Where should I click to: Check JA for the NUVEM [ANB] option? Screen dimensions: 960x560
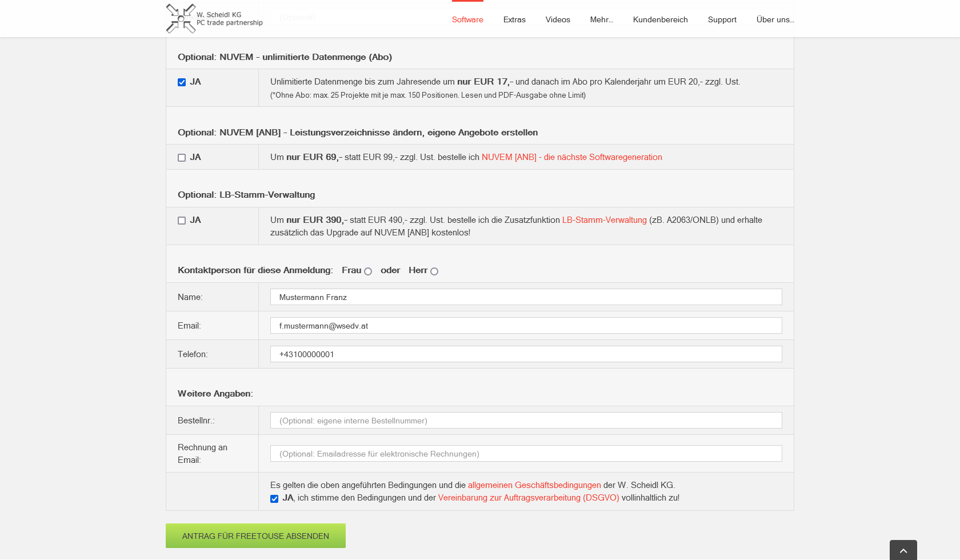(x=182, y=158)
